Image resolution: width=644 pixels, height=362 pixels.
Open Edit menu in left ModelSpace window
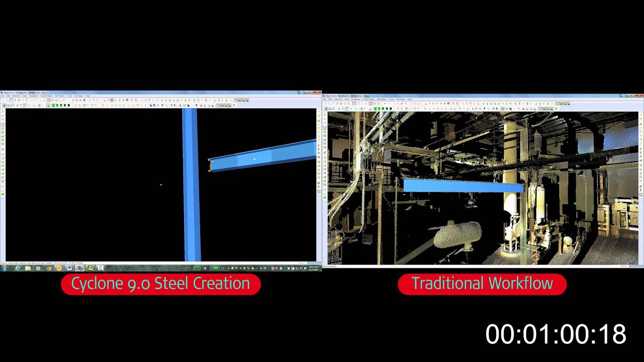pyautogui.click(x=8, y=96)
